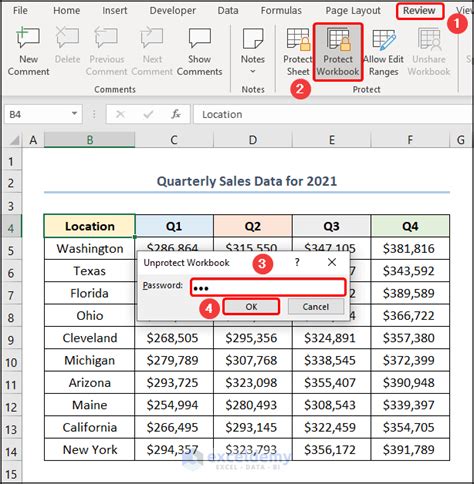This screenshot has width=474, height=484.
Task: Click the Quarterly Sales Data title
Action: tap(247, 181)
